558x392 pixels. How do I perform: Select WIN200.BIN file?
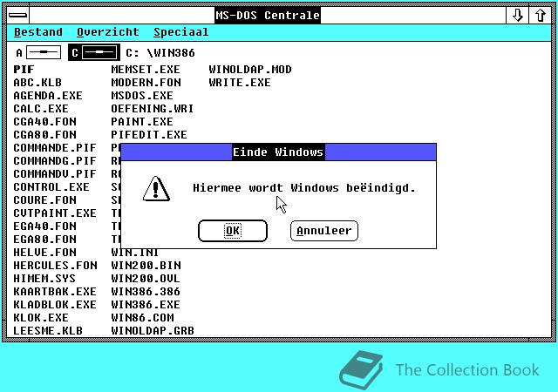(x=146, y=266)
